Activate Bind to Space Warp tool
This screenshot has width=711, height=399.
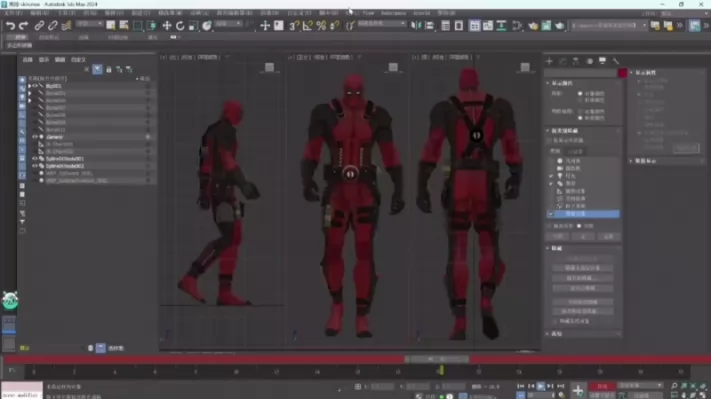coord(66,26)
